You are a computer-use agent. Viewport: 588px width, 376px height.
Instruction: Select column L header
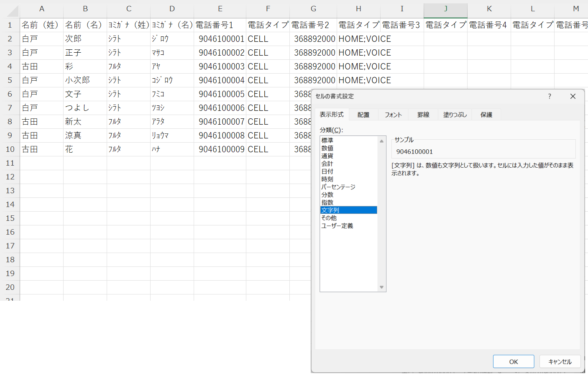(x=533, y=9)
